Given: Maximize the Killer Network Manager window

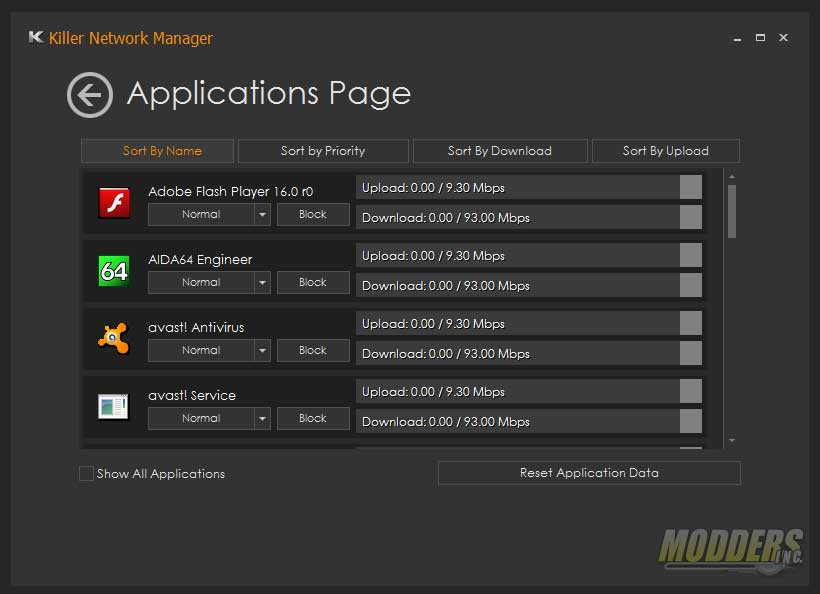Looking at the screenshot, I should [x=760, y=38].
